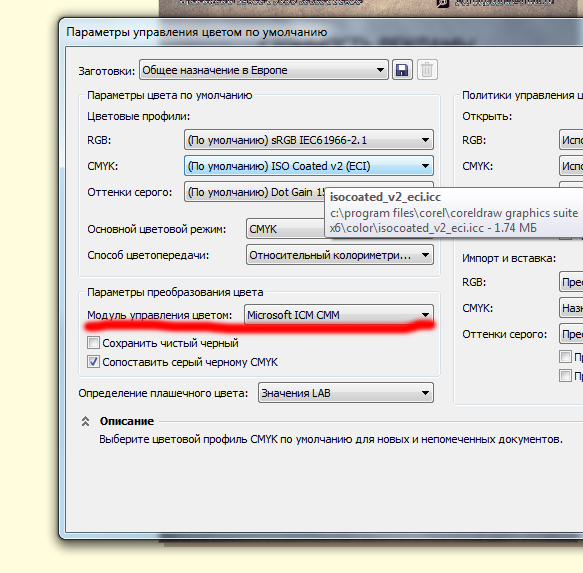Open RGB color profile dropdown sRGB IEC61966-2.1

point(309,140)
